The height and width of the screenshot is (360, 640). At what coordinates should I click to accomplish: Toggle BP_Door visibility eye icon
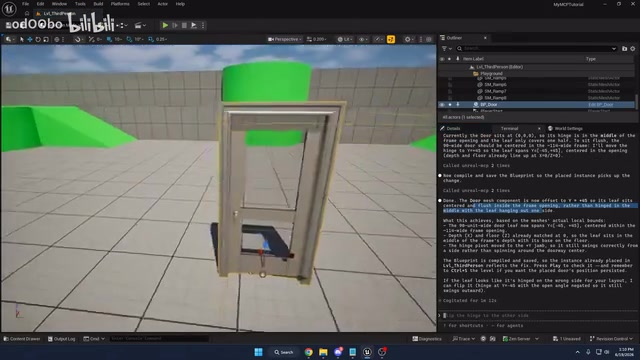click(442, 105)
